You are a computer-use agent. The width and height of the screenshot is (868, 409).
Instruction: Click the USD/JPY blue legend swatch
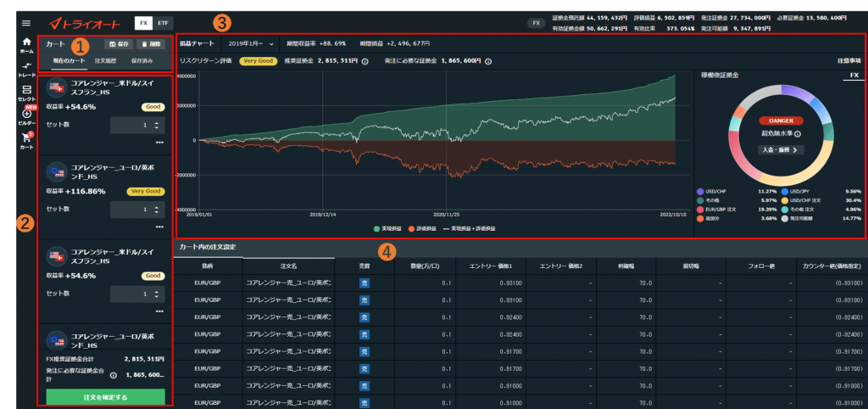click(x=784, y=191)
